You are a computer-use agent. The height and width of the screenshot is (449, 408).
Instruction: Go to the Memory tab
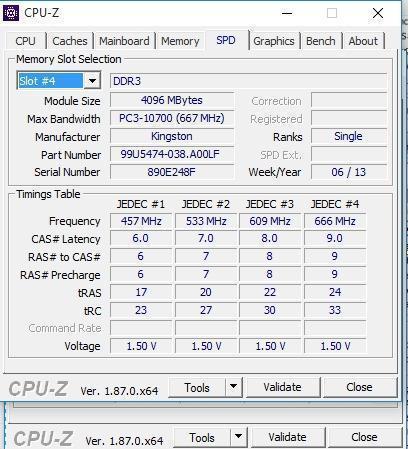tap(180, 41)
